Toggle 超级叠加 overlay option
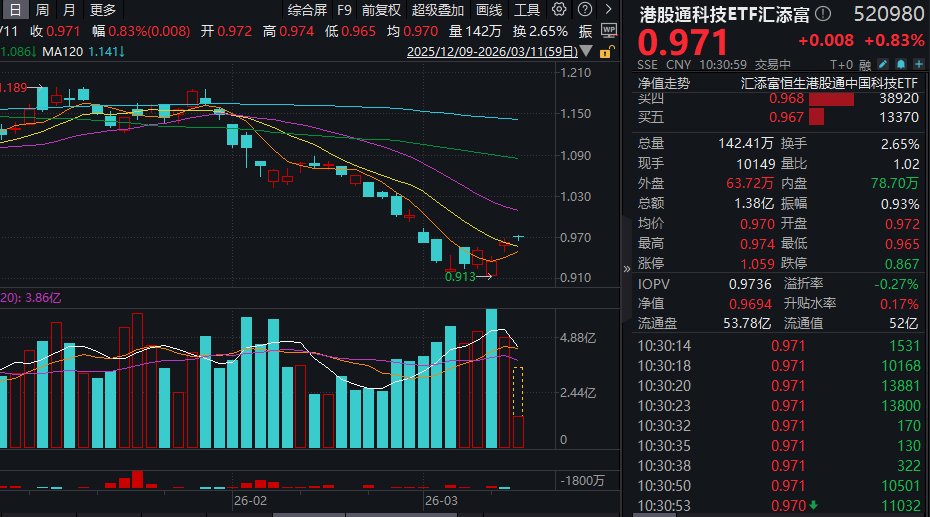The height and width of the screenshot is (517, 930). [437, 10]
